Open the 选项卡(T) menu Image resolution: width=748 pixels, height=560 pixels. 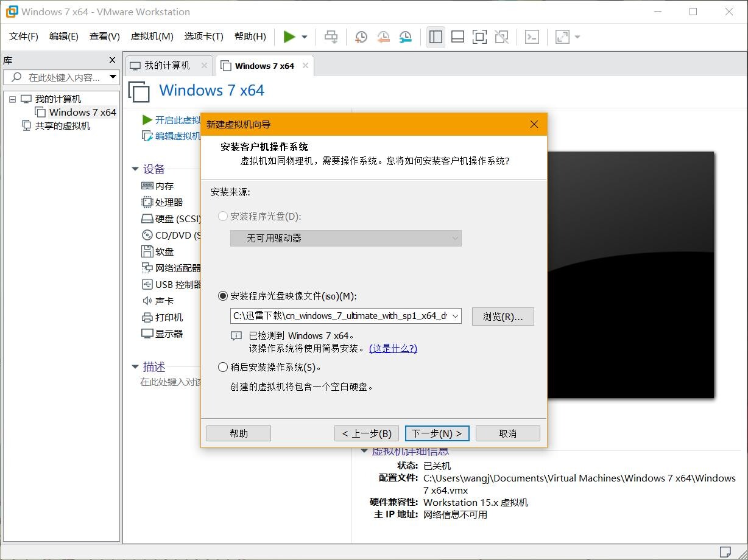(x=204, y=37)
